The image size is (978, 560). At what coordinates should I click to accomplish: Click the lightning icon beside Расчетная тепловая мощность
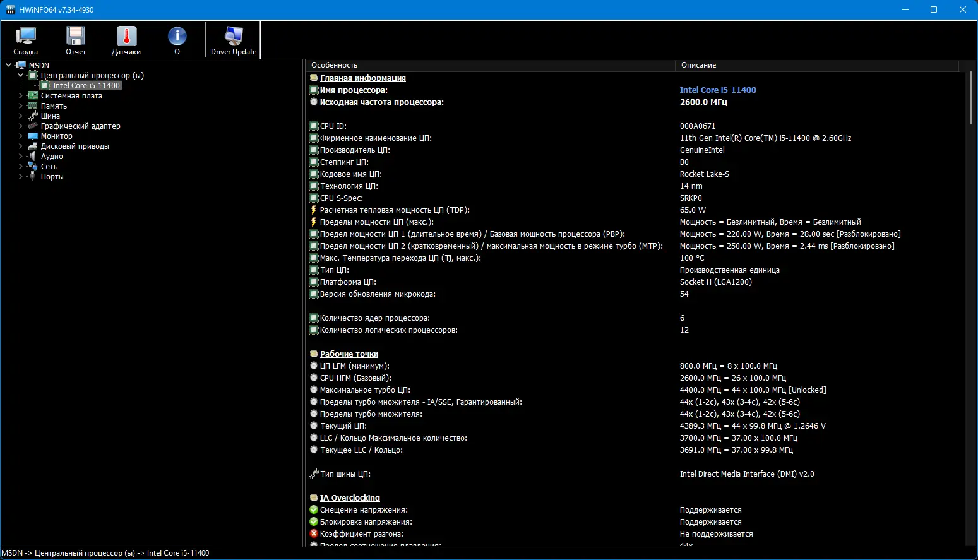[x=314, y=210]
